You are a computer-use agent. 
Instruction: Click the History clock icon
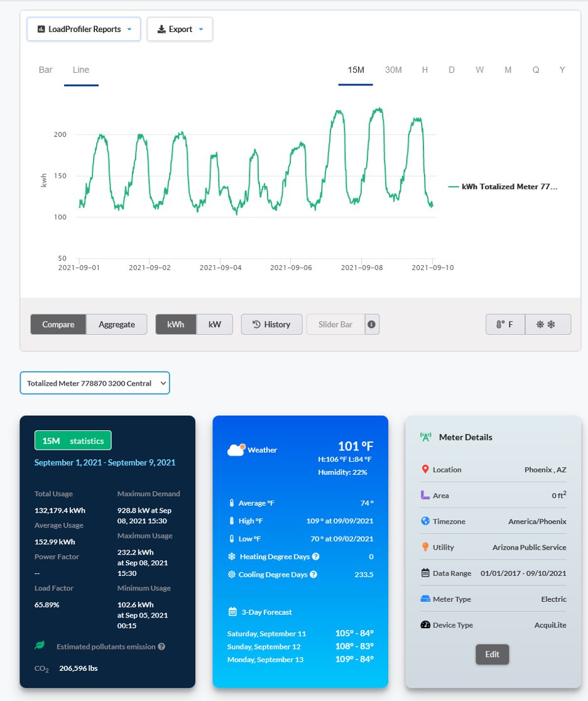tap(255, 324)
